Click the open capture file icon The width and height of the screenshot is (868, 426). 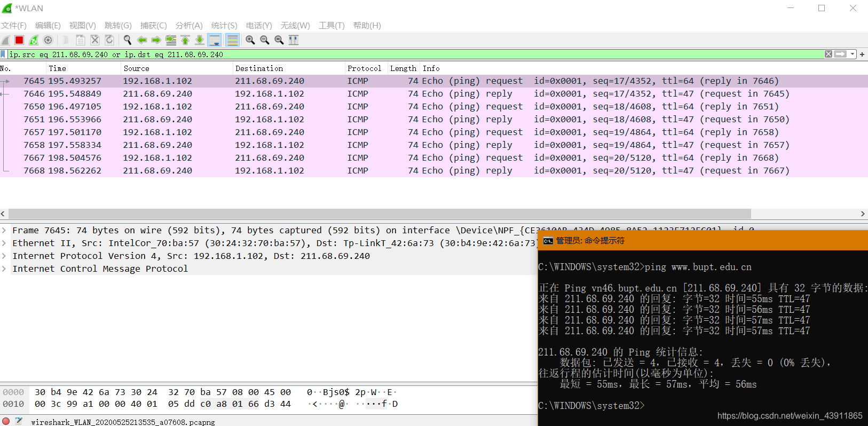click(x=66, y=40)
